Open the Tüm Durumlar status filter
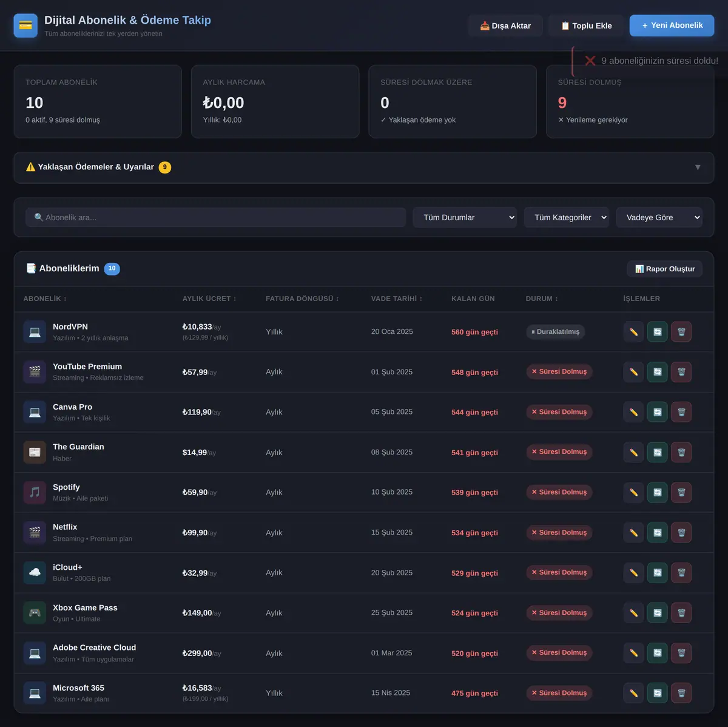This screenshot has width=728, height=727. [465, 217]
